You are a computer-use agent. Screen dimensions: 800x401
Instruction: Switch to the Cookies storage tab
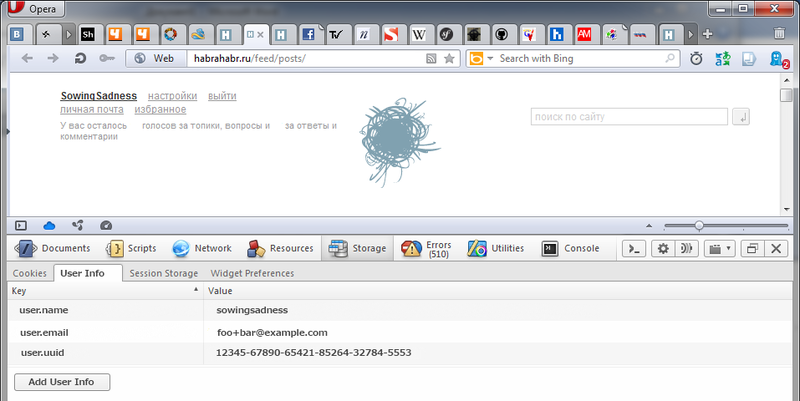[x=30, y=273]
